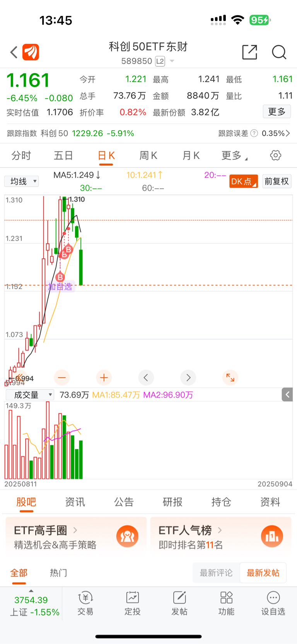Move chart left with left arrow
The width and height of the screenshot is (297, 644).
pos(146,378)
